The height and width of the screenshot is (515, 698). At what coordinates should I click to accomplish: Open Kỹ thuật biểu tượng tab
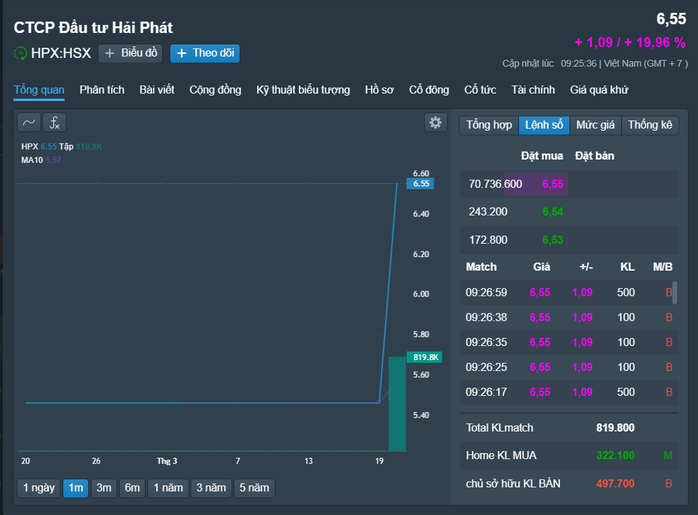point(303,90)
